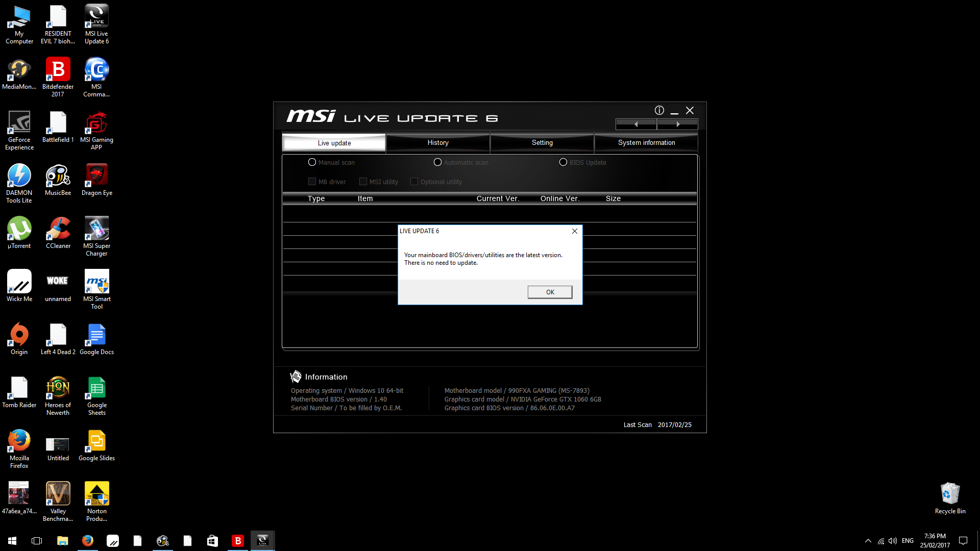Click the info icon in MSI title bar
Image resolution: width=980 pixels, height=551 pixels.
[659, 110]
